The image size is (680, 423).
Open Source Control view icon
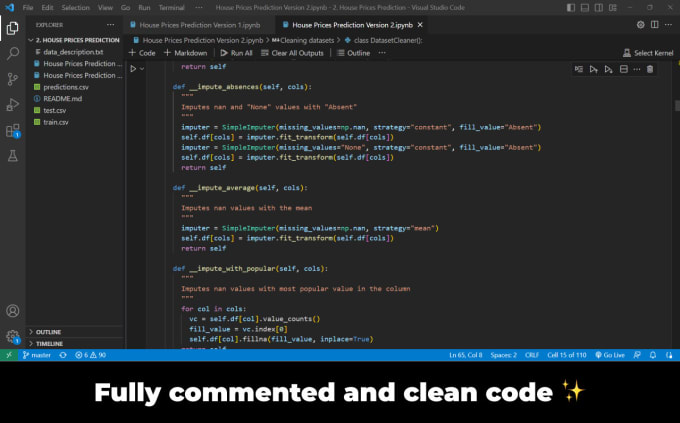pos(13,79)
